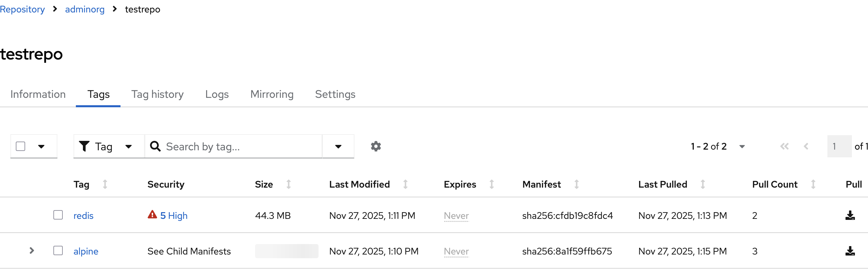This screenshot has height=273, width=868.
Task: Sort by Size column arrows
Action: pyautogui.click(x=288, y=185)
